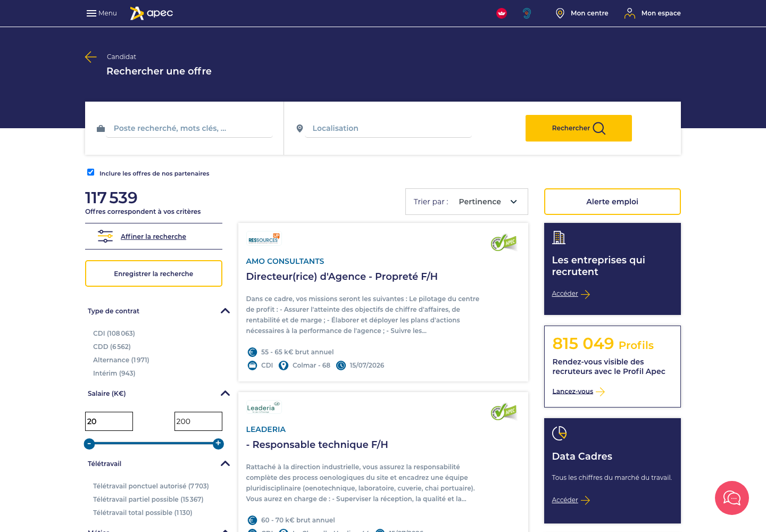Screen dimensions: 766x532
Task: Click the maximum salary field 200
Action: coord(198,421)
